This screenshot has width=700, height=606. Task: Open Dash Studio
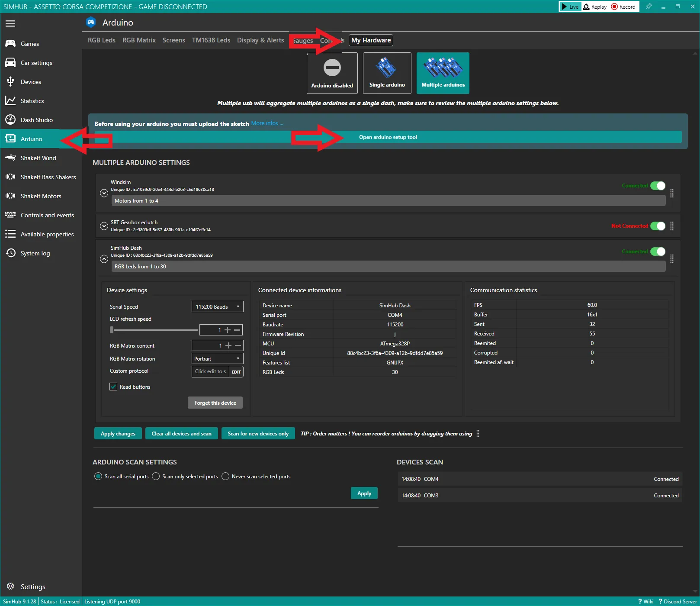pyautogui.click(x=37, y=119)
